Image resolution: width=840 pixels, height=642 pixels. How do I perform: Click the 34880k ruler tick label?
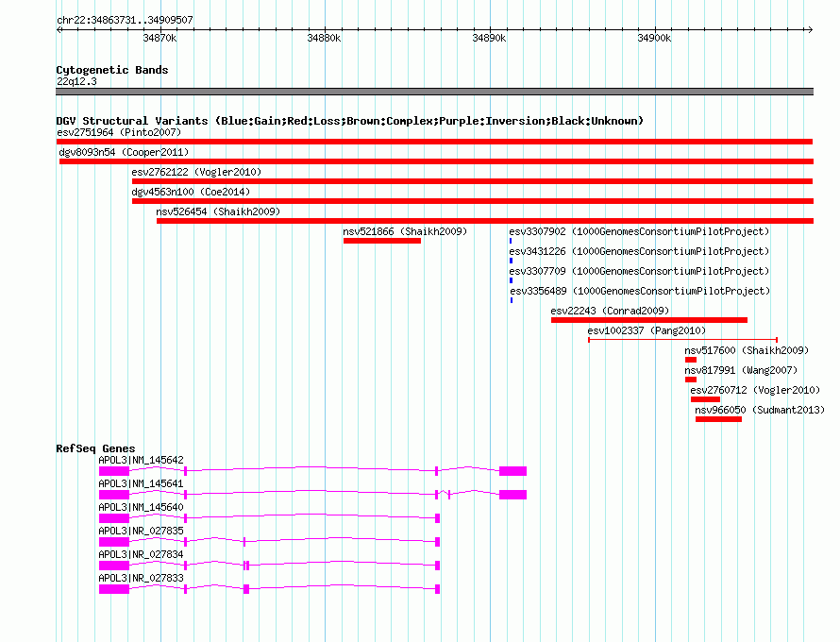tap(324, 38)
